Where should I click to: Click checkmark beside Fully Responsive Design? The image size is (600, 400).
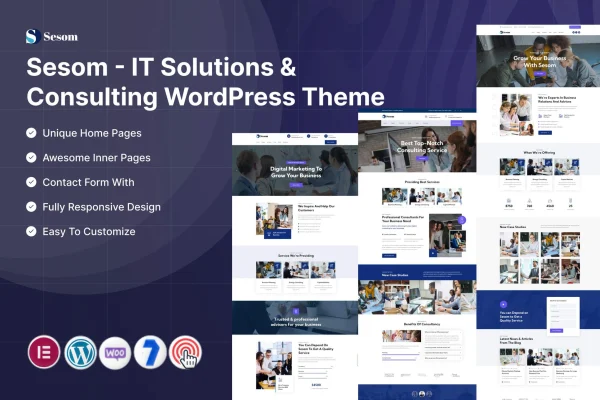pos(31,207)
